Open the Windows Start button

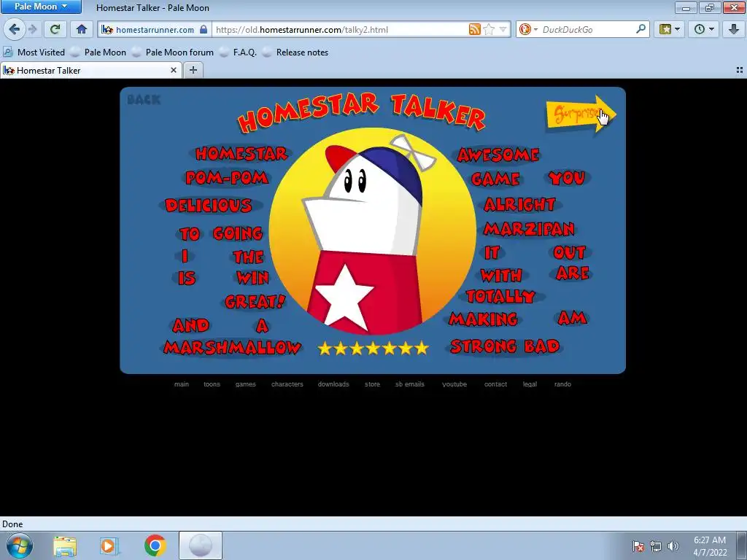click(x=20, y=545)
